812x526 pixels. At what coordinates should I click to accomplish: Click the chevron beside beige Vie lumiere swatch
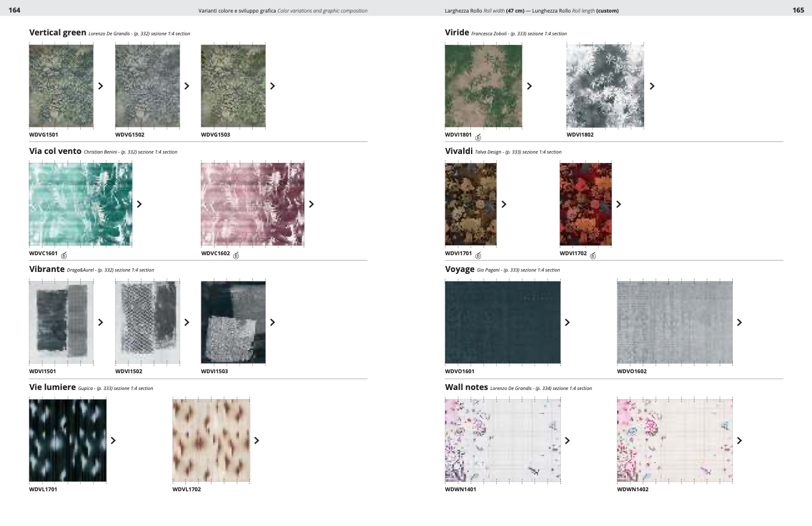click(256, 441)
